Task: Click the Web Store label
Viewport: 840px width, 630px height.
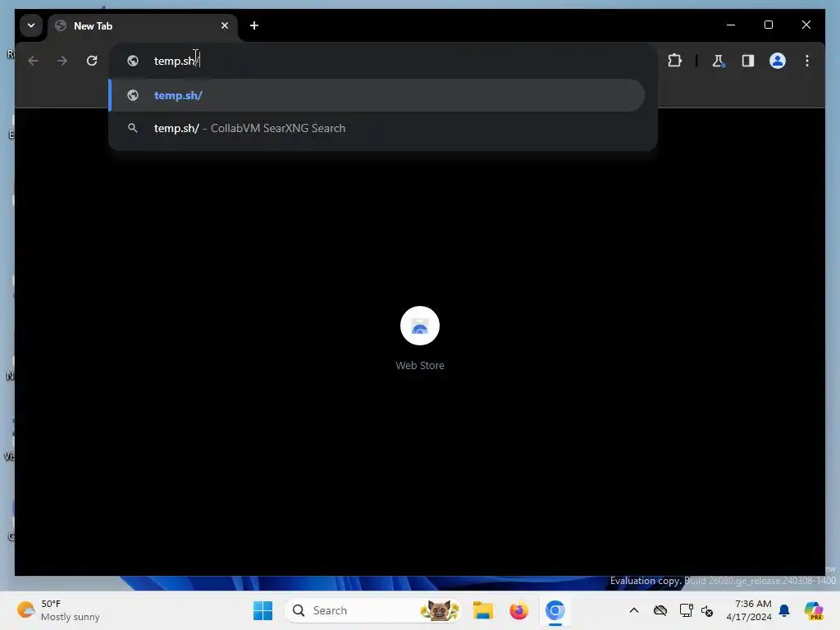Action: click(x=420, y=365)
